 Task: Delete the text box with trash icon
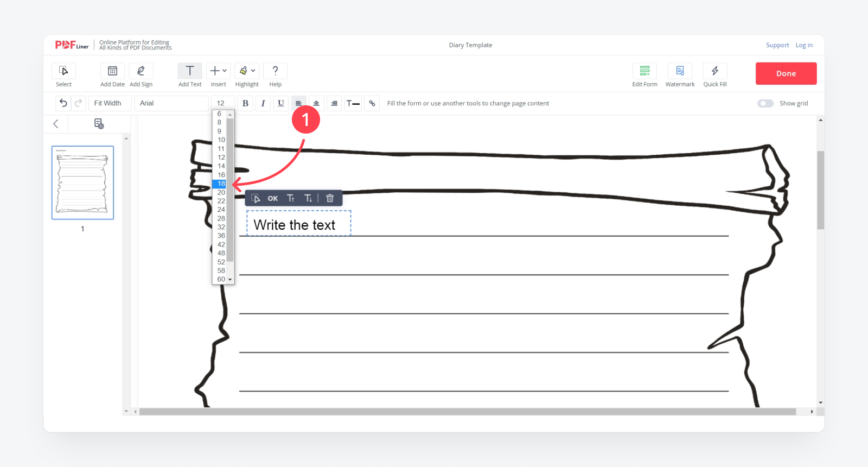pyautogui.click(x=330, y=198)
